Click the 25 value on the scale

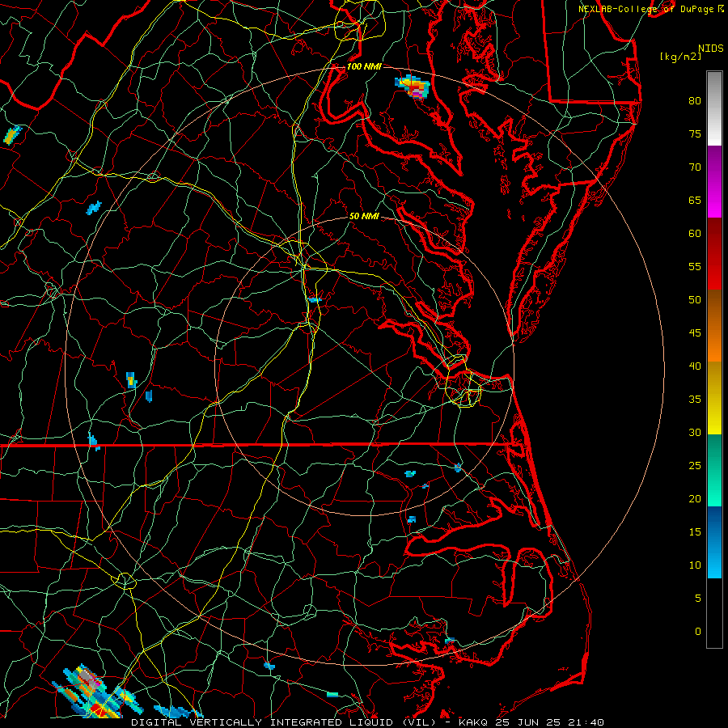point(695,466)
